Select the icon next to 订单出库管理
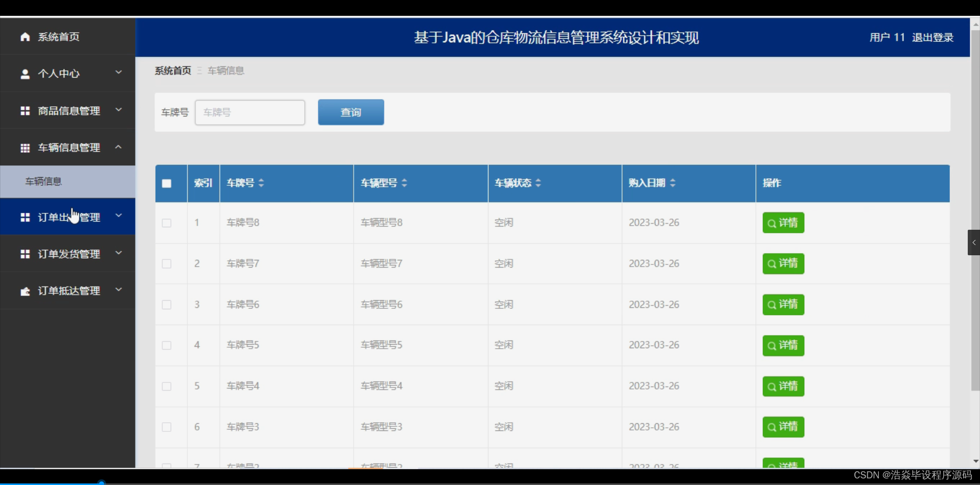 tap(24, 216)
